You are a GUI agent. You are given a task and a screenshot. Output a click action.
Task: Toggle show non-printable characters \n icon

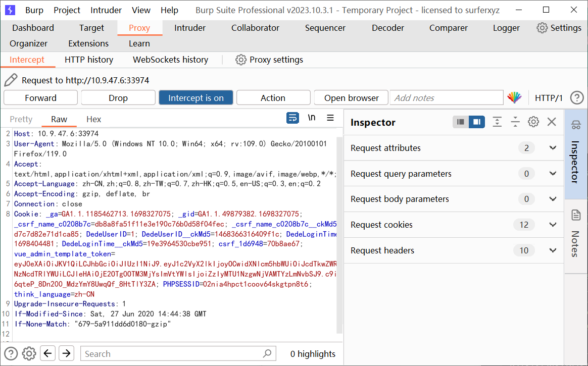(312, 118)
